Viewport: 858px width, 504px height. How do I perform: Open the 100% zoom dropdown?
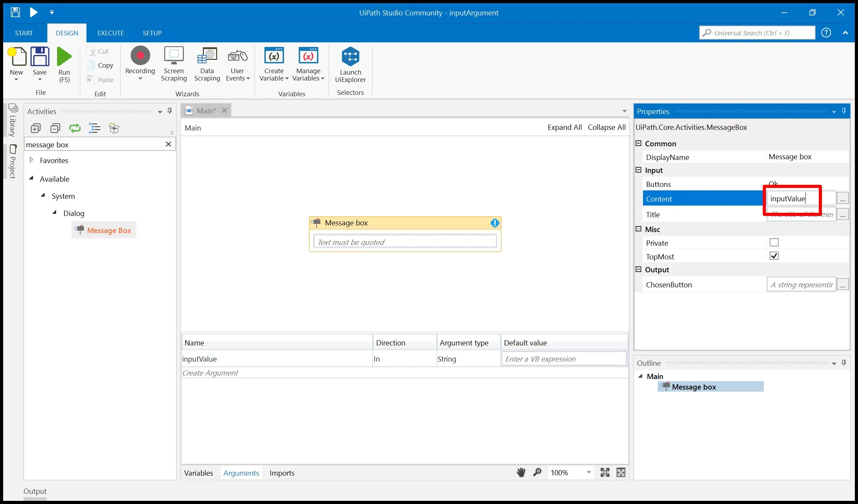pos(589,472)
